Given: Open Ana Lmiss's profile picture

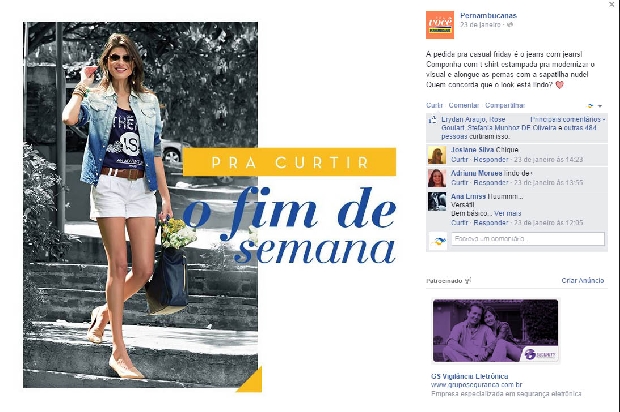Looking at the screenshot, I should (437, 201).
